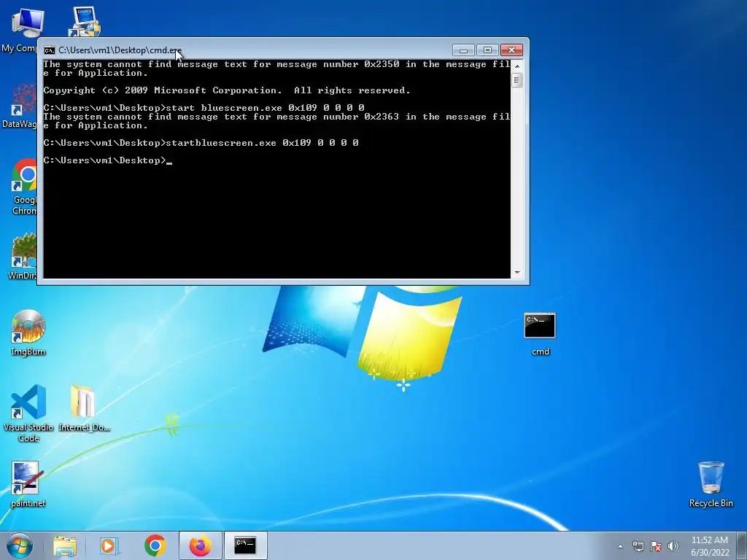The height and width of the screenshot is (560, 747).
Task: Launch paint.net from the desktop icon
Action: click(x=28, y=484)
